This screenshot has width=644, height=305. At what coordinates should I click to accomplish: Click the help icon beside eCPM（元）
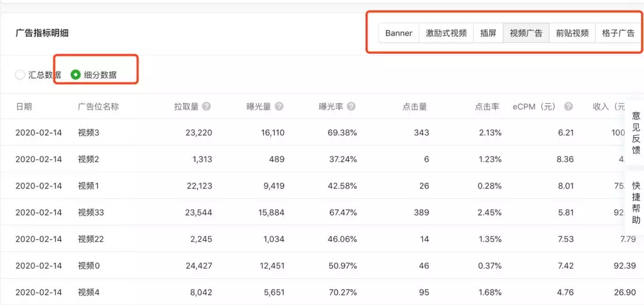(568, 106)
